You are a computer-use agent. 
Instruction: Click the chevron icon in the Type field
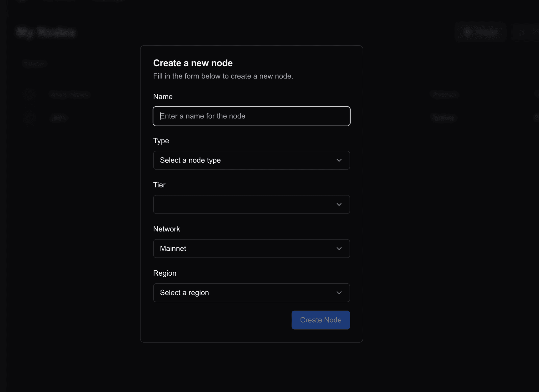pyautogui.click(x=339, y=160)
